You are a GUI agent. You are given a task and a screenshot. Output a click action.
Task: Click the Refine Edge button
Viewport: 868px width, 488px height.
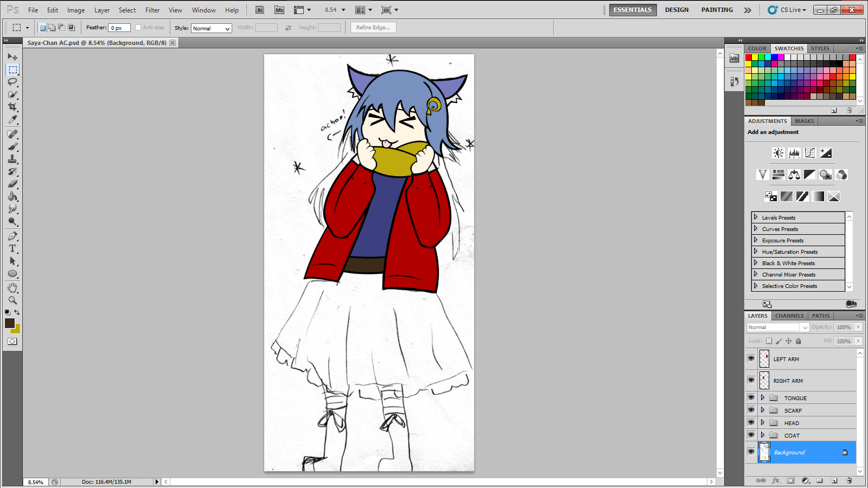pyautogui.click(x=373, y=27)
